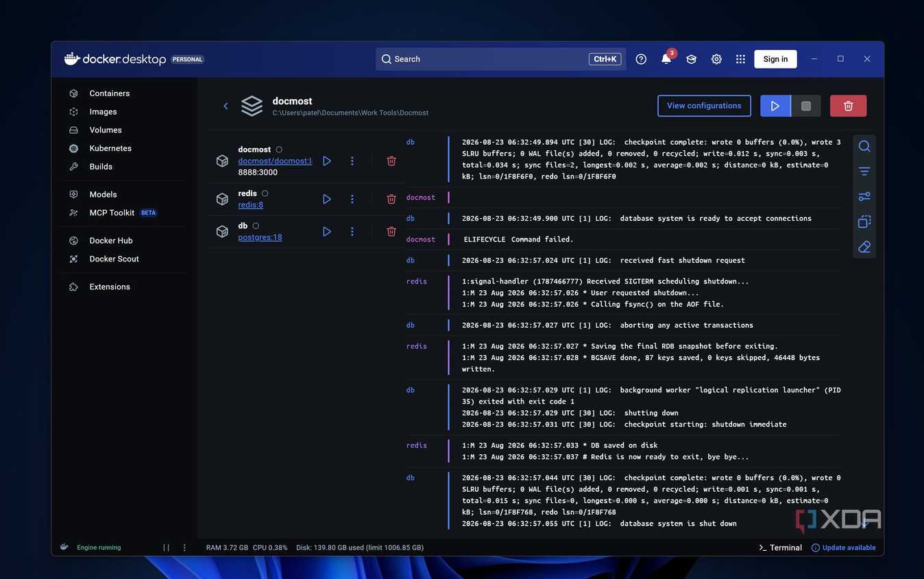
Task: Focus the Search field in title bar
Action: pyautogui.click(x=500, y=59)
